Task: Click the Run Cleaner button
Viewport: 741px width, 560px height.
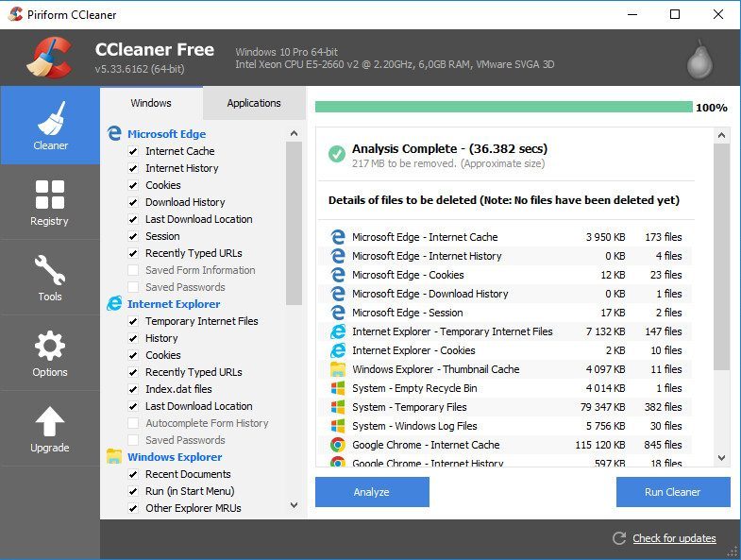Action: click(672, 492)
